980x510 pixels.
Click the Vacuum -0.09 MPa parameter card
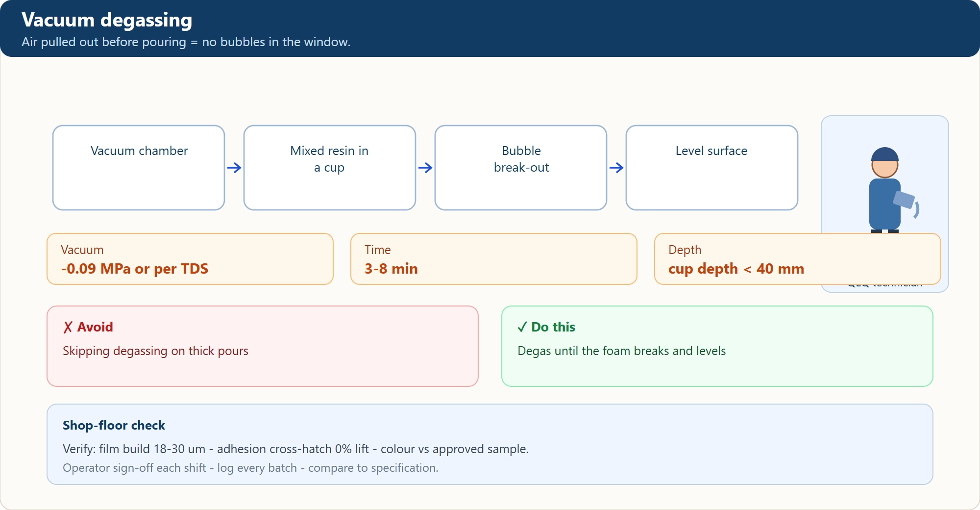coord(190,259)
